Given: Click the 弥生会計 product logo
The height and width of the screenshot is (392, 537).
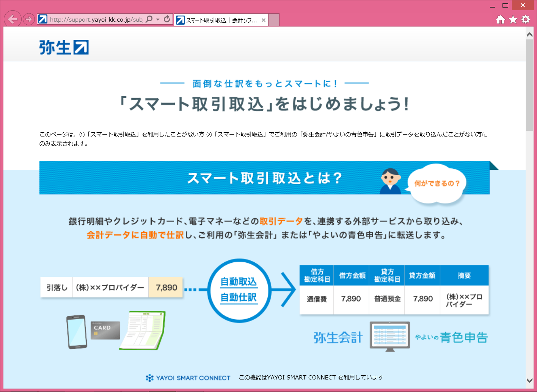Looking at the screenshot, I should [x=338, y=337].
